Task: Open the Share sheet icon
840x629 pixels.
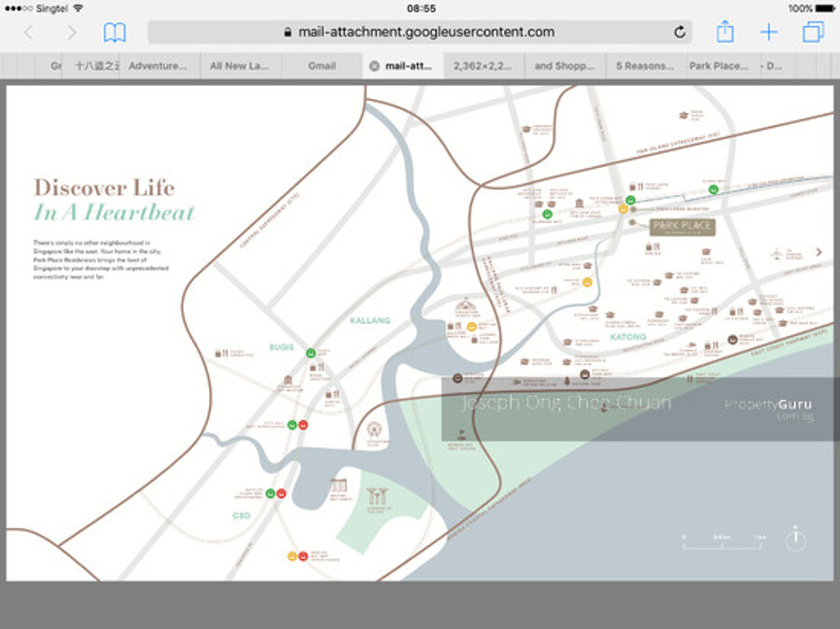Action: pos(725,33)
